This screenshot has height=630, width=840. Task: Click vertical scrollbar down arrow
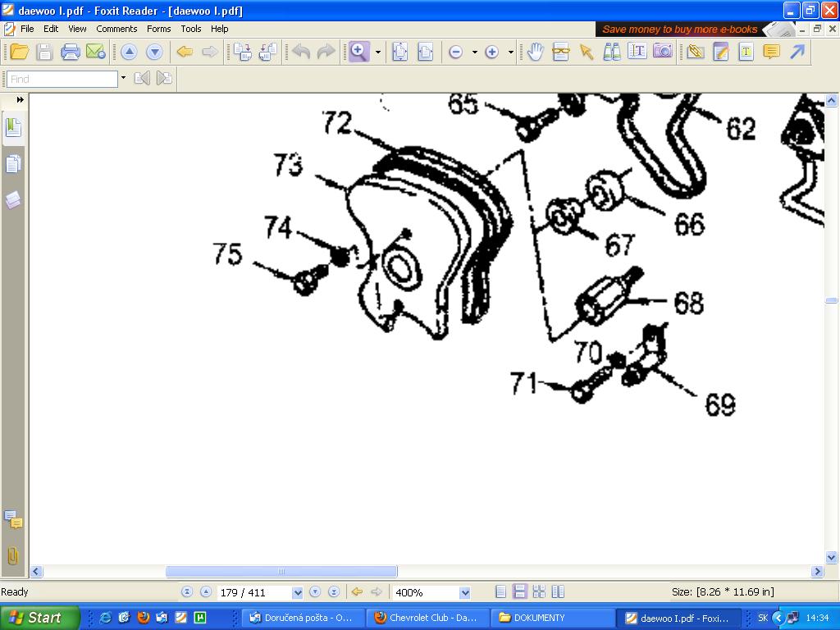(x=831, y=558)
